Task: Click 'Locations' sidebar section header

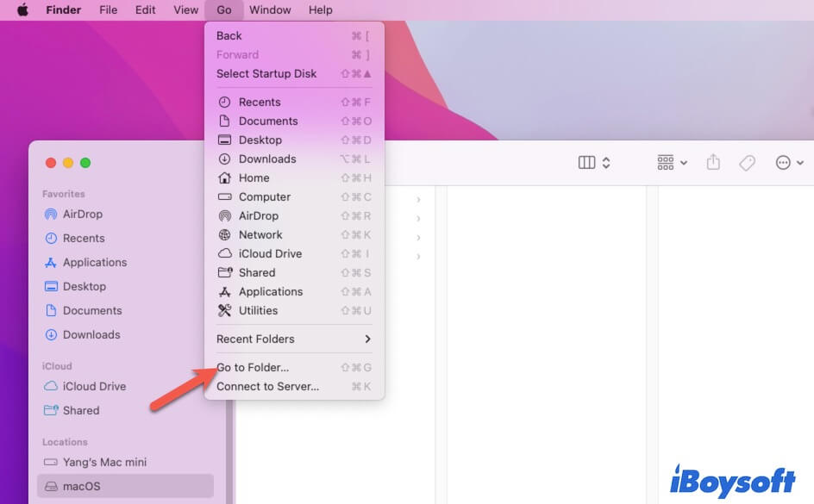Action: click(x=65, y=442)
